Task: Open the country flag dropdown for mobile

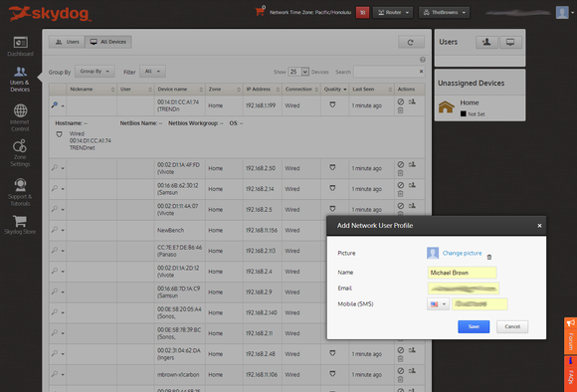Action: (438, 304)
